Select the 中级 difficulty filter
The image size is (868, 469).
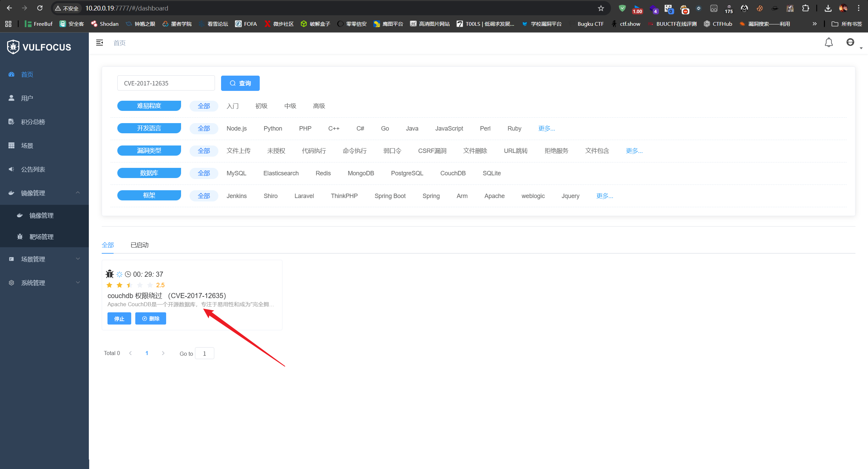290,106
